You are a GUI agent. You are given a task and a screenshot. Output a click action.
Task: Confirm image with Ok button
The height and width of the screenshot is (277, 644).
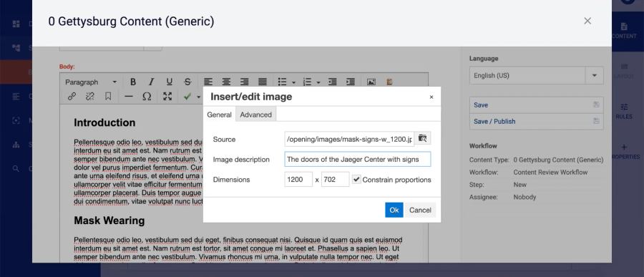tap(394, 210)
